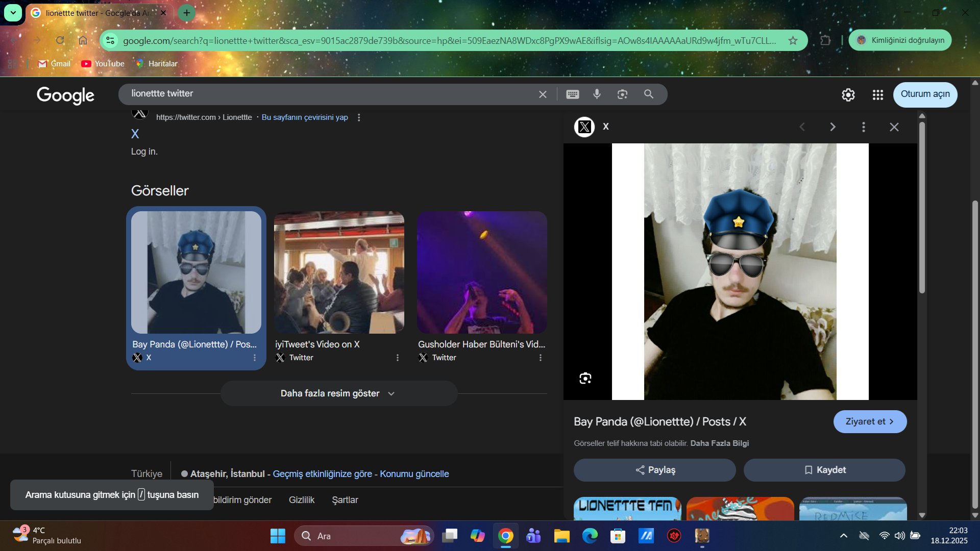
Task: Open options for the Bay Panda image result
Action: click(255, 358)
